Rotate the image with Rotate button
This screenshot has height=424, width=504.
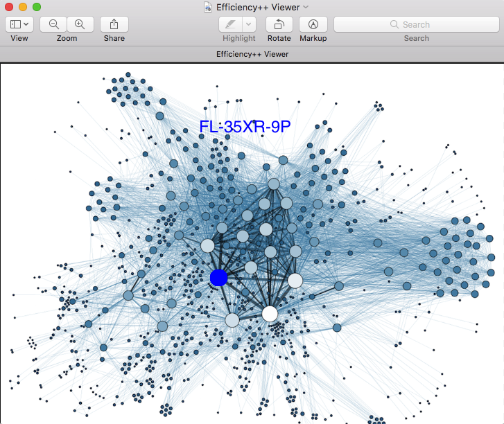279,24
